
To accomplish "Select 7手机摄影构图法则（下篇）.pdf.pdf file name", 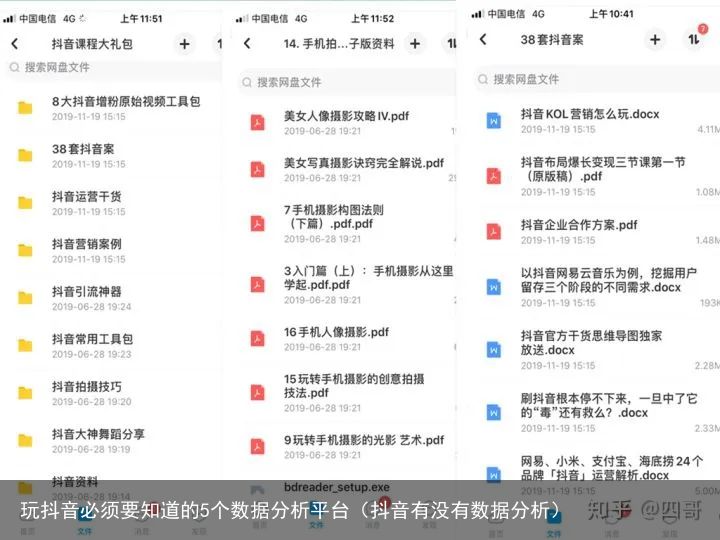I will point(334,217).
